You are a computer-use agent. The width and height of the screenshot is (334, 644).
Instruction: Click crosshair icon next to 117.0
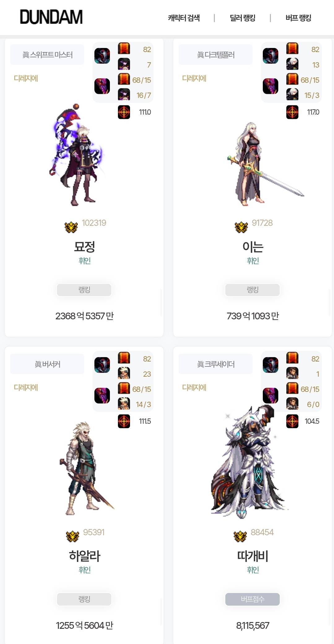coord(292,112)
